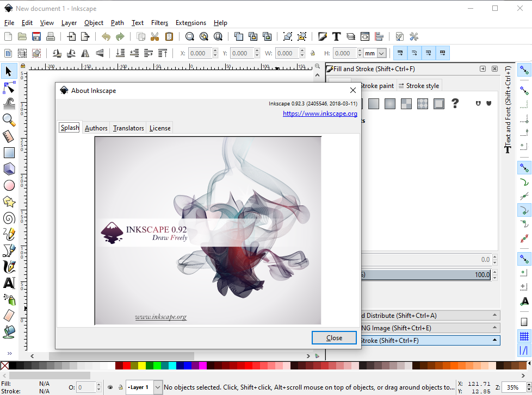Select the 3D box tool
This screenshot has width=532, height=395.
click(x=8, y=169)
